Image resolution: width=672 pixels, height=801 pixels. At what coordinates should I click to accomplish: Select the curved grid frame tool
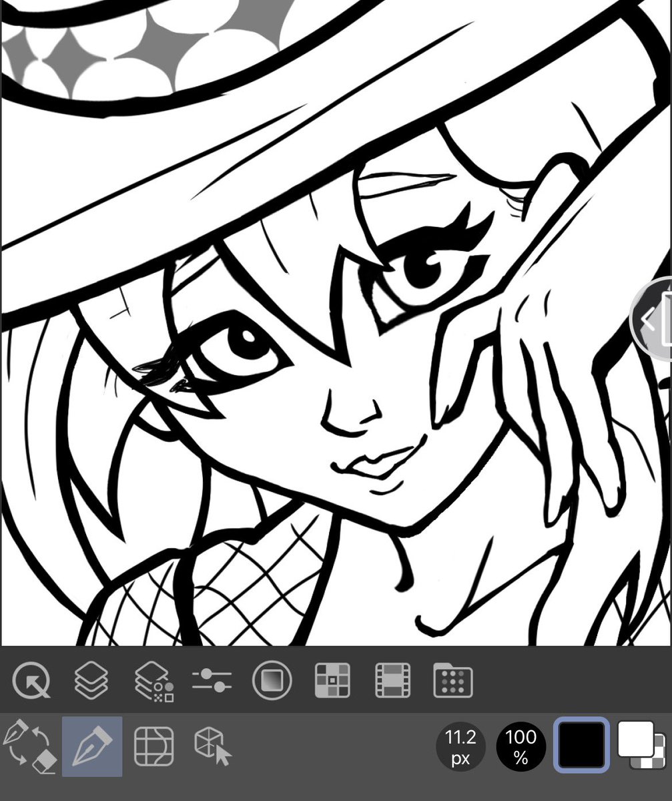tap(154, 746)
